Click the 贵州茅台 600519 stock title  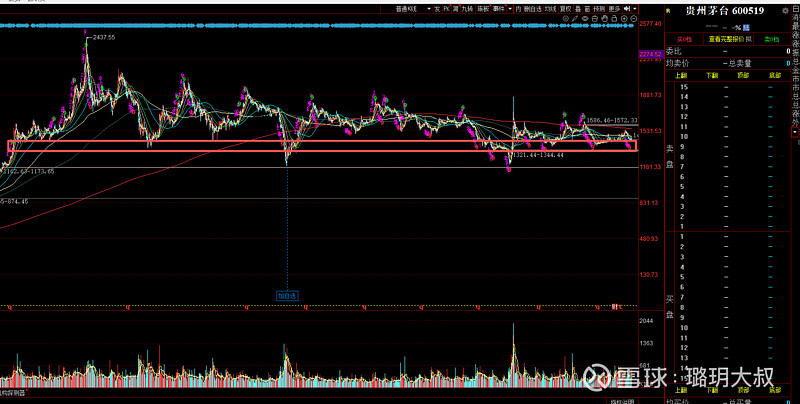[724, 11]
